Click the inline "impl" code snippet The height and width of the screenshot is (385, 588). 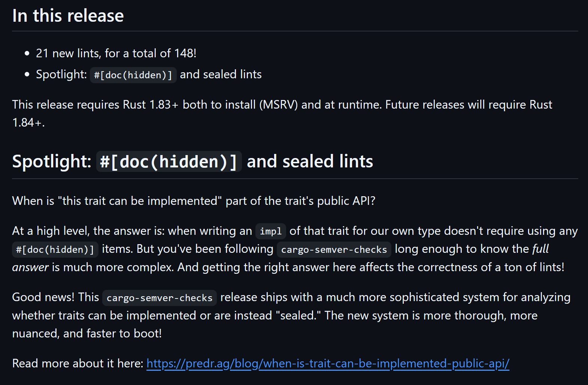270,231
